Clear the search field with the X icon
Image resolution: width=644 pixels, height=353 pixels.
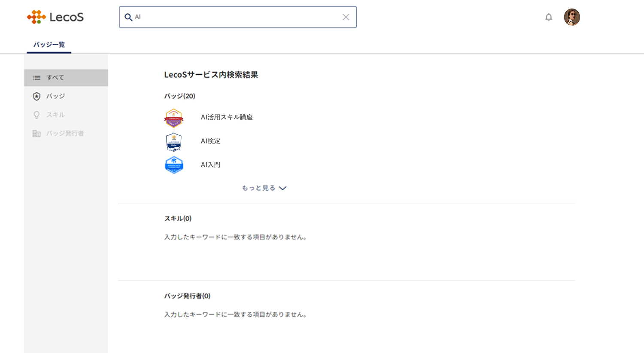[346, 17]
